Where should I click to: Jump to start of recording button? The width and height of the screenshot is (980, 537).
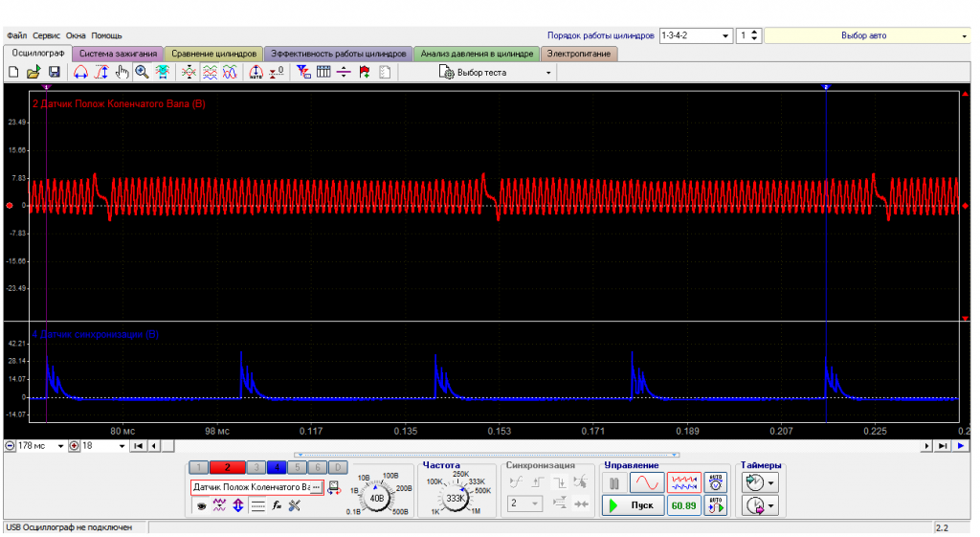coord(138,446)
